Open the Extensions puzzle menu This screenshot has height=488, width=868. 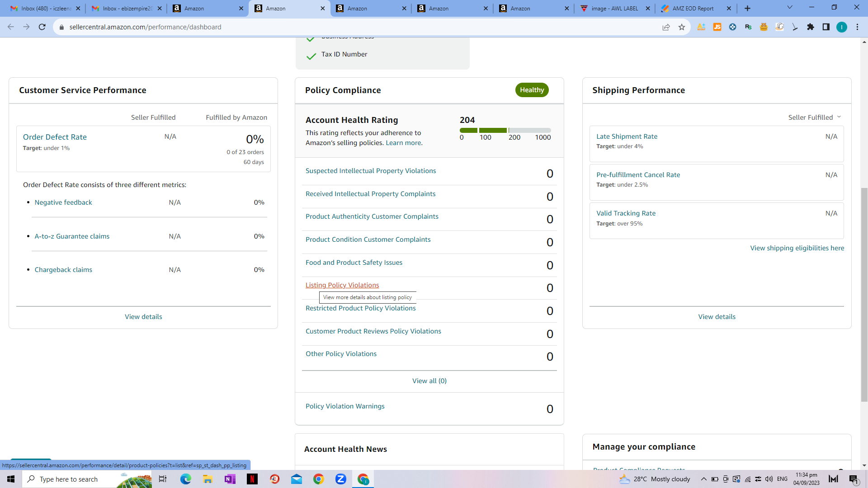[x=811, y=27]
